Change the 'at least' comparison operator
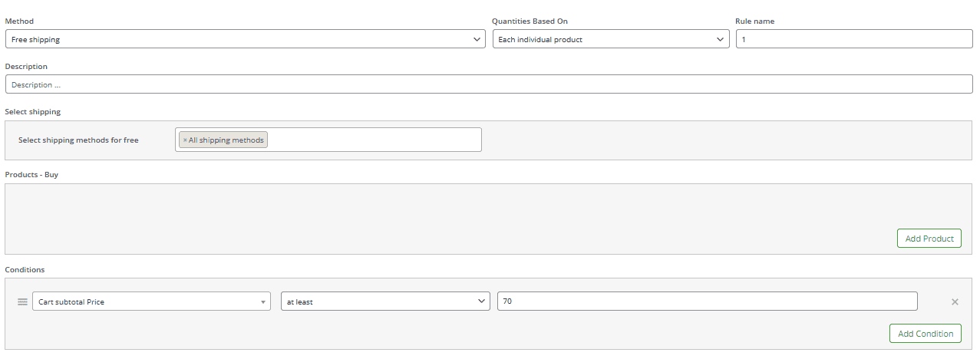The height and width of the screenshot is (359, 980). [384, 301]
